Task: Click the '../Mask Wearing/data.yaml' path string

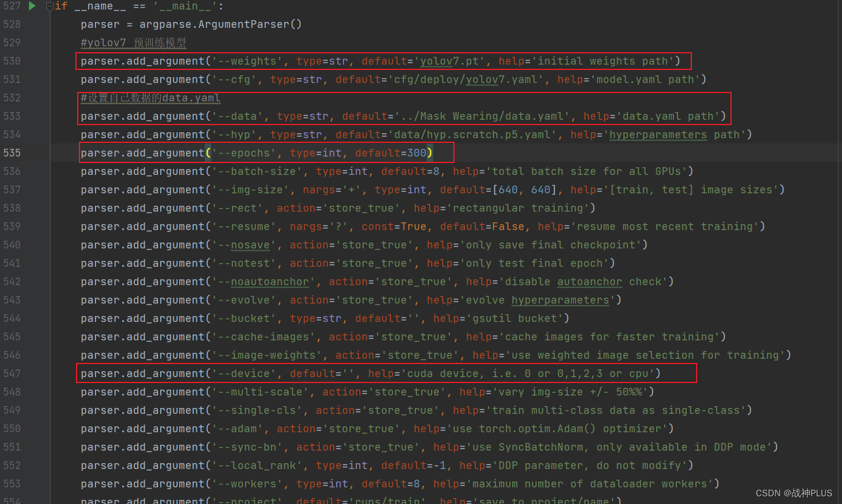Action: tap(482, 116)
